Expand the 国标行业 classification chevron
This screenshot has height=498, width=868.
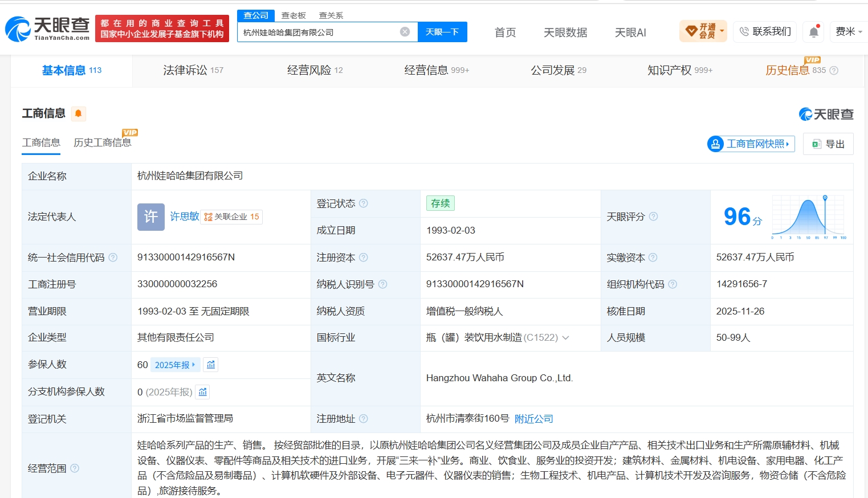click(x=565, y=338)
